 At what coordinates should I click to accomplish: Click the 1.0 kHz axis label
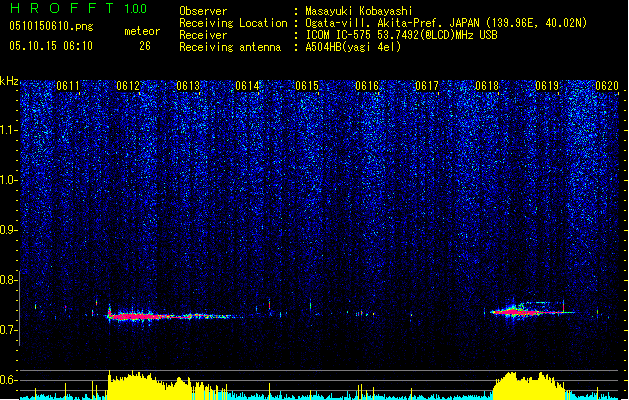click(x=8, y=180)
